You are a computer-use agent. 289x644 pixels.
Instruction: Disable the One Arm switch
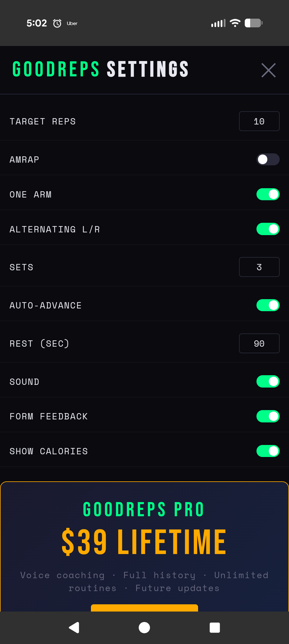coord(268,194)
